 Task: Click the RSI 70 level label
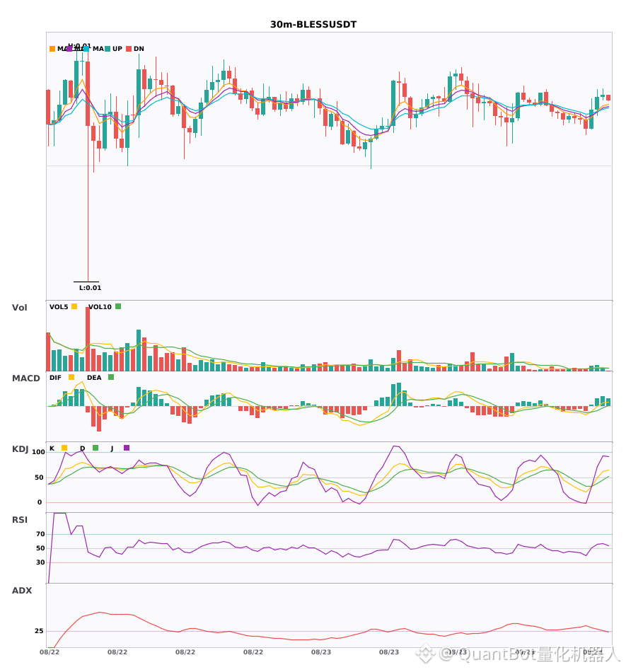pos(40,534)
